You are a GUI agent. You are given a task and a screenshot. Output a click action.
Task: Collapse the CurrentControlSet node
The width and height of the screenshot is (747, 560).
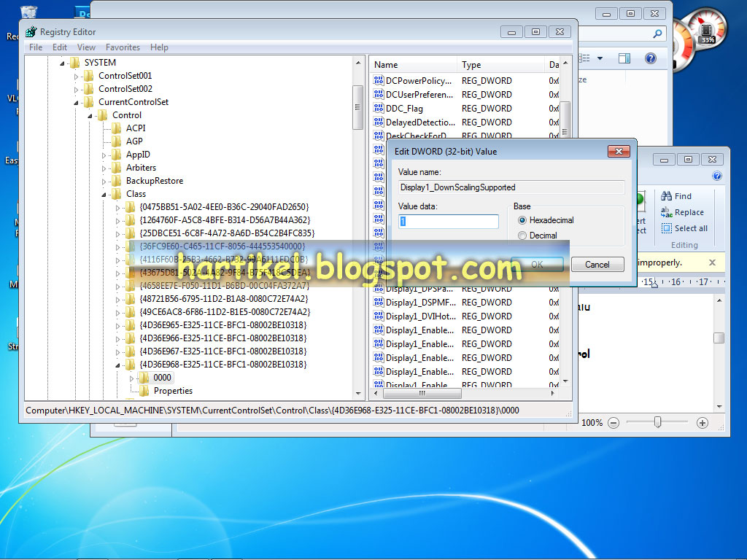[76, 102]
